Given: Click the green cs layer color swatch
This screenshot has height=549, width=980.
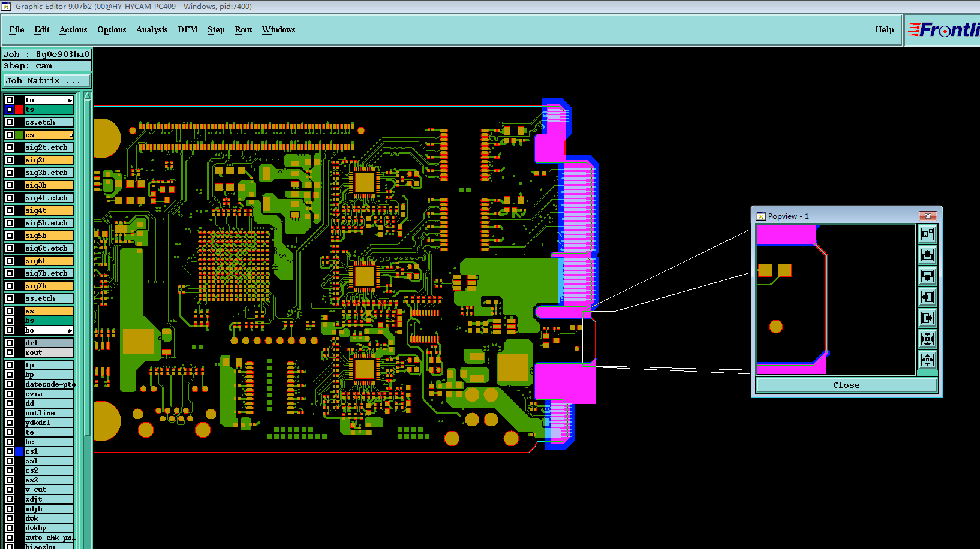Looking at the screenshot, I should pos(20,135).
